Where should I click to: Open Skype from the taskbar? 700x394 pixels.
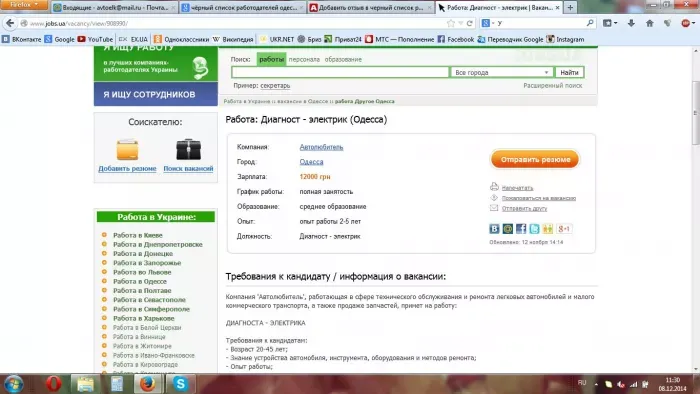(180, 384)
